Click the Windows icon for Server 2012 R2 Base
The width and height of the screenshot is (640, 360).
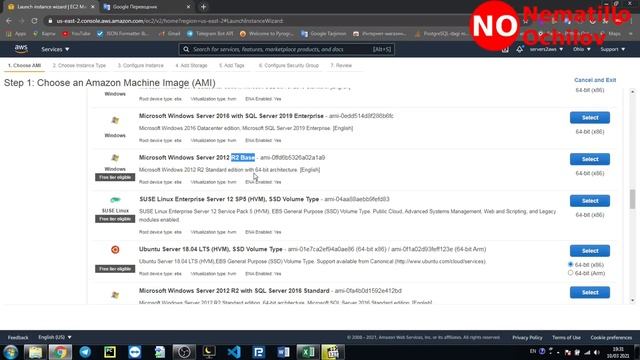pyautogui.click(x=115, y=158)
